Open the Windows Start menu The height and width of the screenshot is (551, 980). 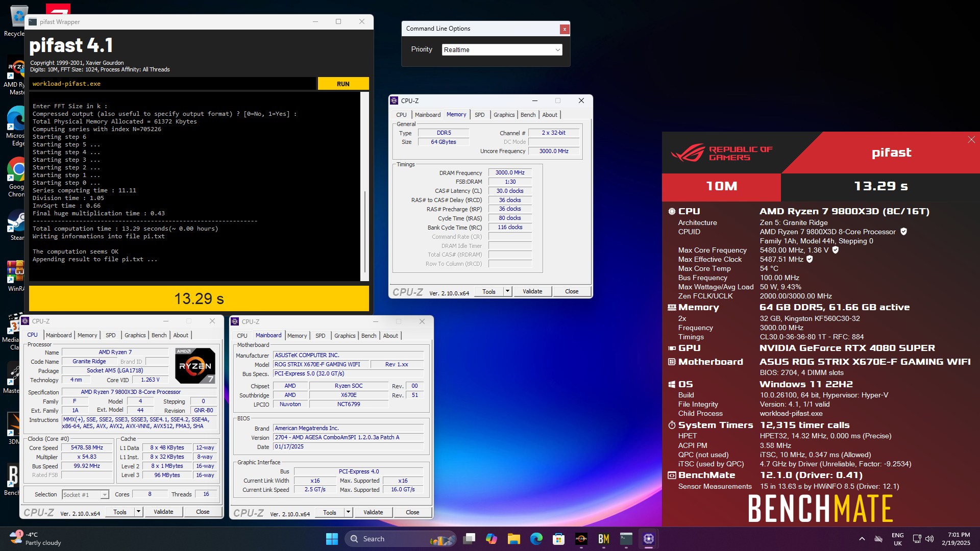(332, 539)
